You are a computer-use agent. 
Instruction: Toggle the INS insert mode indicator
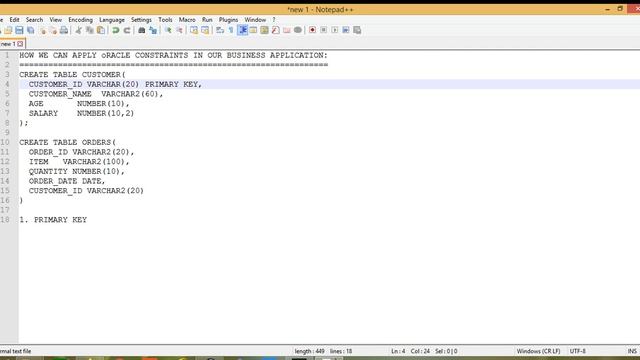pos(632,351)
